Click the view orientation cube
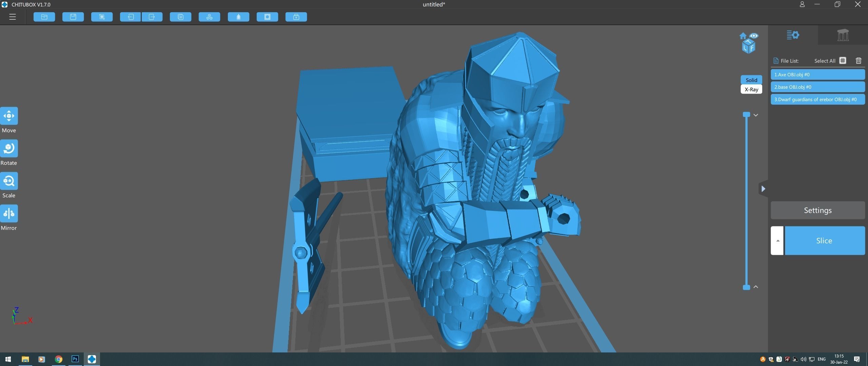 749,47
